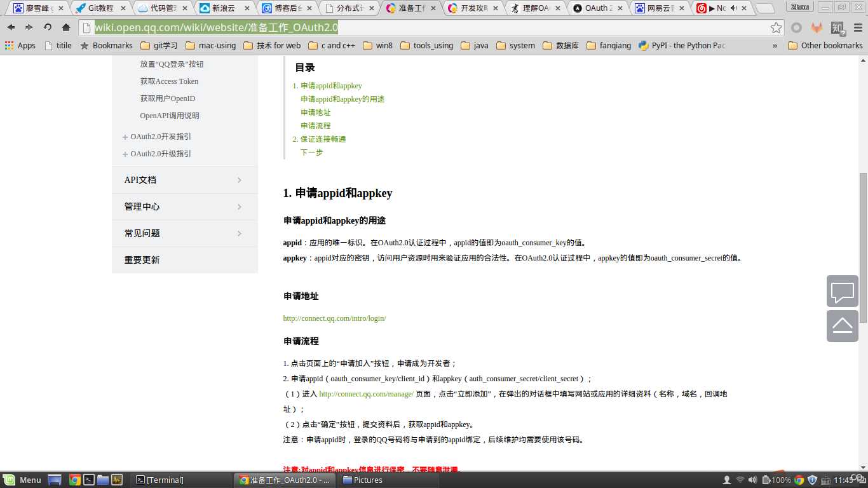Image resolution: width=868 pixels, height=488 pixels.
Task: Expand the API文档 sidebar section
Action: pyautogui.click(x=185, y=180)
